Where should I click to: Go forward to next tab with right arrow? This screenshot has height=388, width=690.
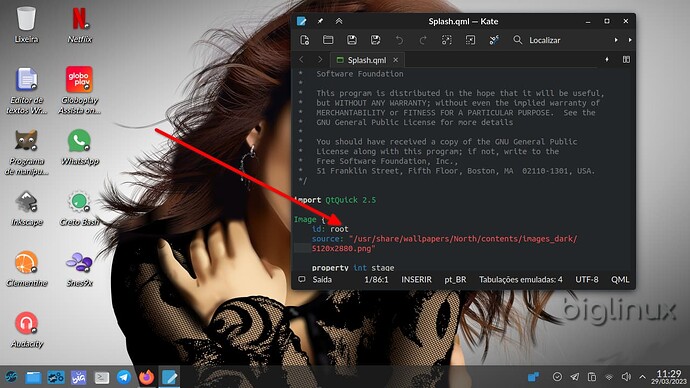coord(320,60)
